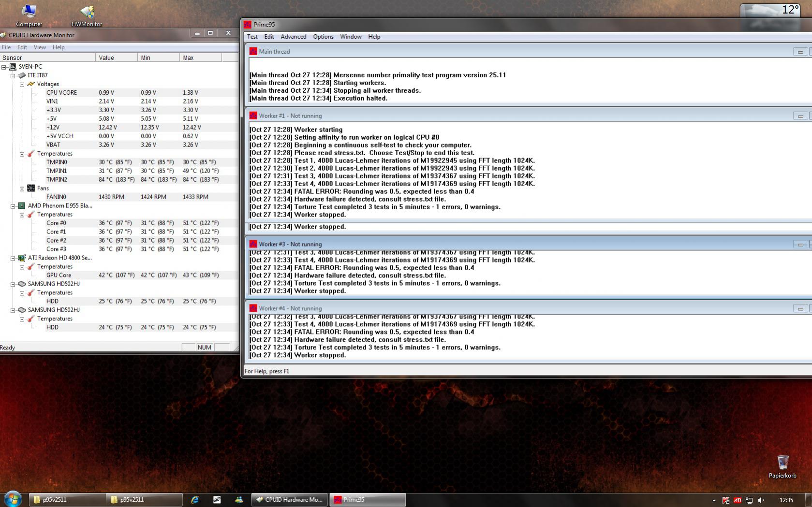Open the Windows Start menu

pyautogui.click(x=13, y=499)
